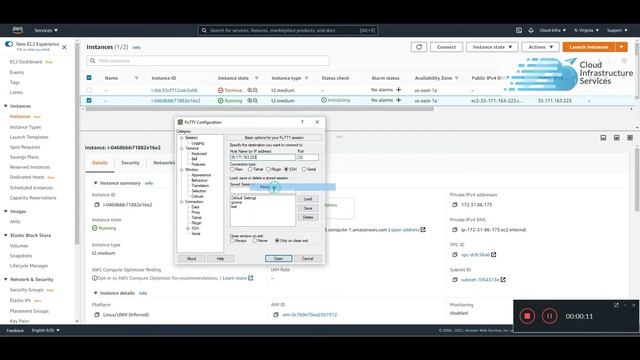
Task: Open the Services dropdown
Action: (x=46, y=30)
